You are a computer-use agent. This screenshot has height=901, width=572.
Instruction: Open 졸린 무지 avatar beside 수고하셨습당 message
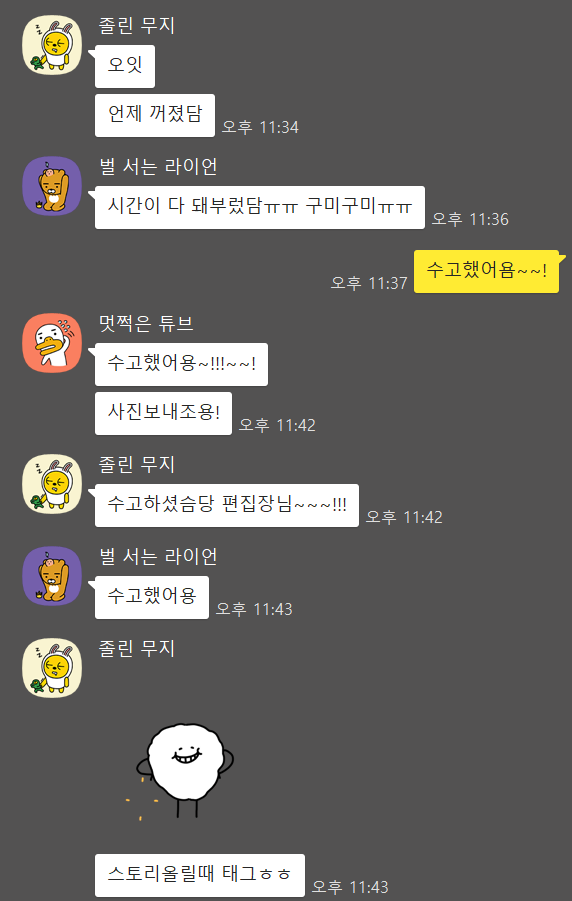point(52,484)
